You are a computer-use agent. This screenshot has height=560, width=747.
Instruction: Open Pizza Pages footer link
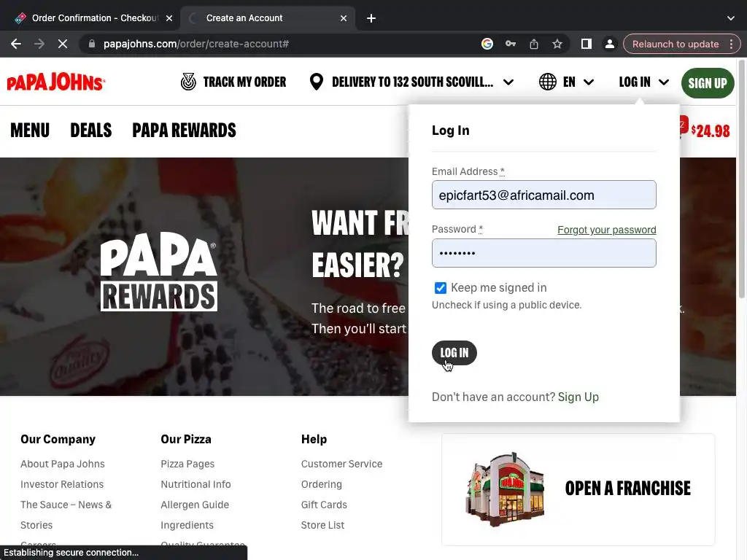[x=187, y=464]
